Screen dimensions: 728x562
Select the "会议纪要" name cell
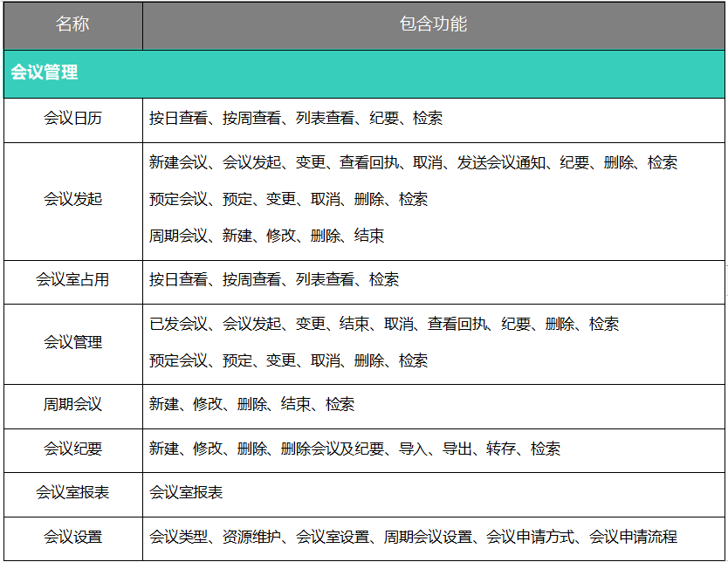click(x=72, y=449)
